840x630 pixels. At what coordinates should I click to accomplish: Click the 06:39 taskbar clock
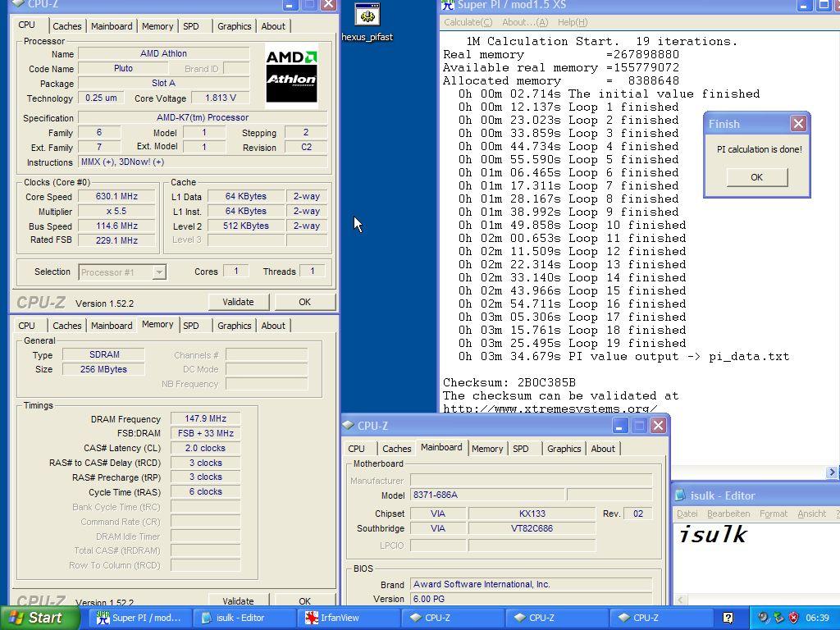817,618
